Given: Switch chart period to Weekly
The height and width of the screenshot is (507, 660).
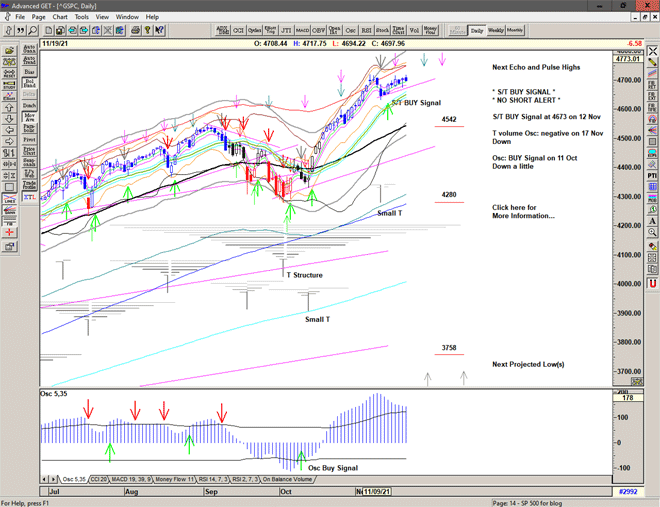Looking at the screenshot, I should [496, 30].
